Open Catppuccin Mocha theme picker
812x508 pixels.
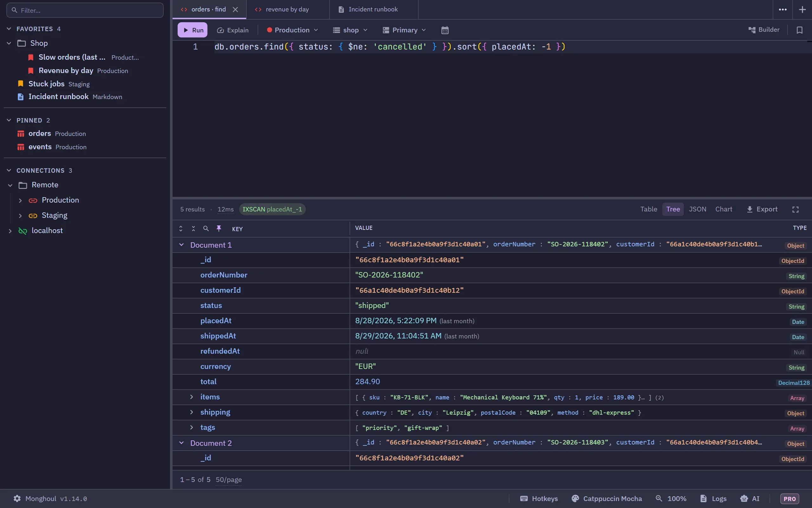click(607, 498)
